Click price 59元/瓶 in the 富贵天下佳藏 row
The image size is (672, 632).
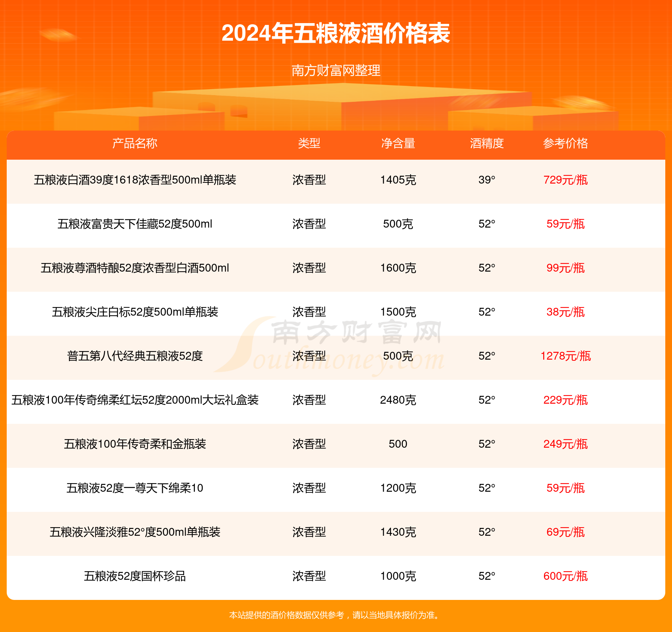coord(565,224)
